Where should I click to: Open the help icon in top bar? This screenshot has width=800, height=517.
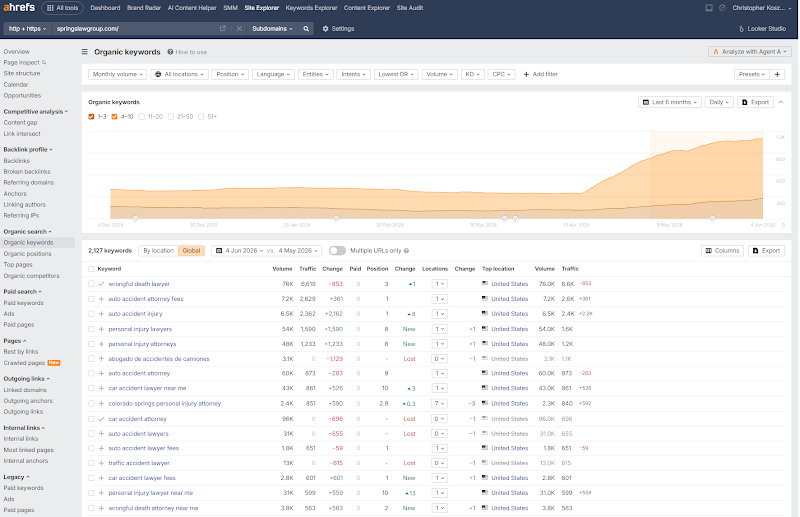722,8
